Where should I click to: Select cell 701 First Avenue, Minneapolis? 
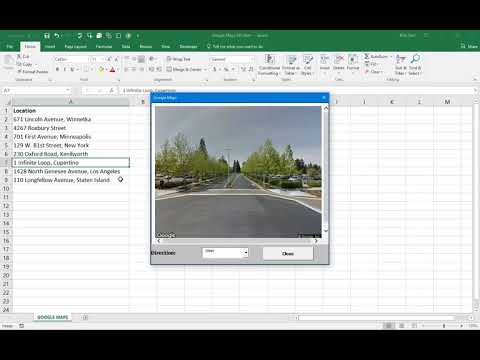pyautogui.click(x=71, y=136)
